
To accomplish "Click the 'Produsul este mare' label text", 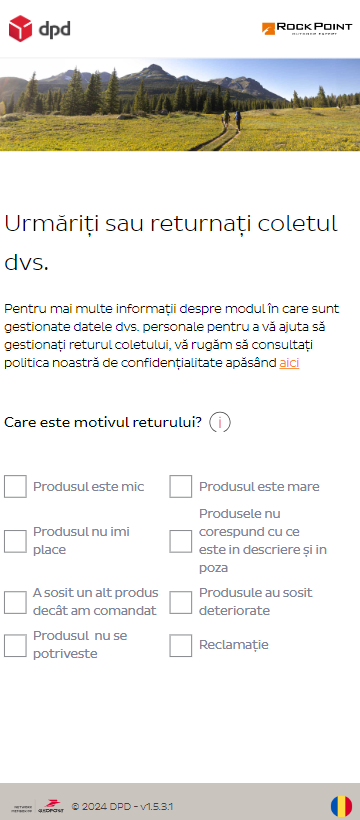I will point(259,486).
